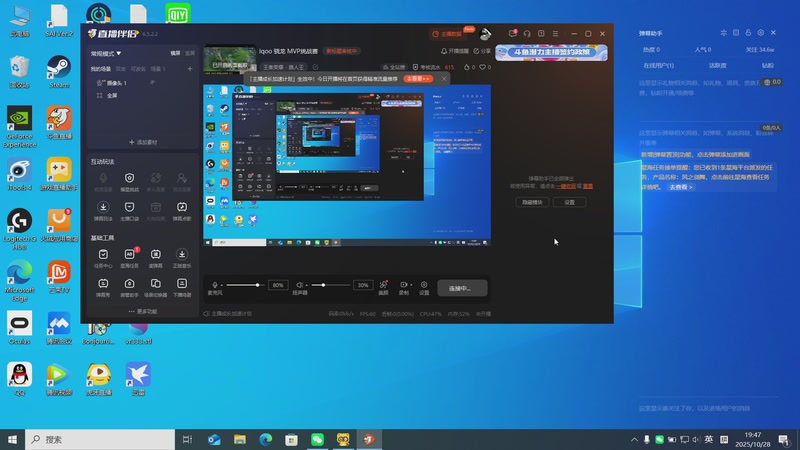Click 分享 share button

482,51
